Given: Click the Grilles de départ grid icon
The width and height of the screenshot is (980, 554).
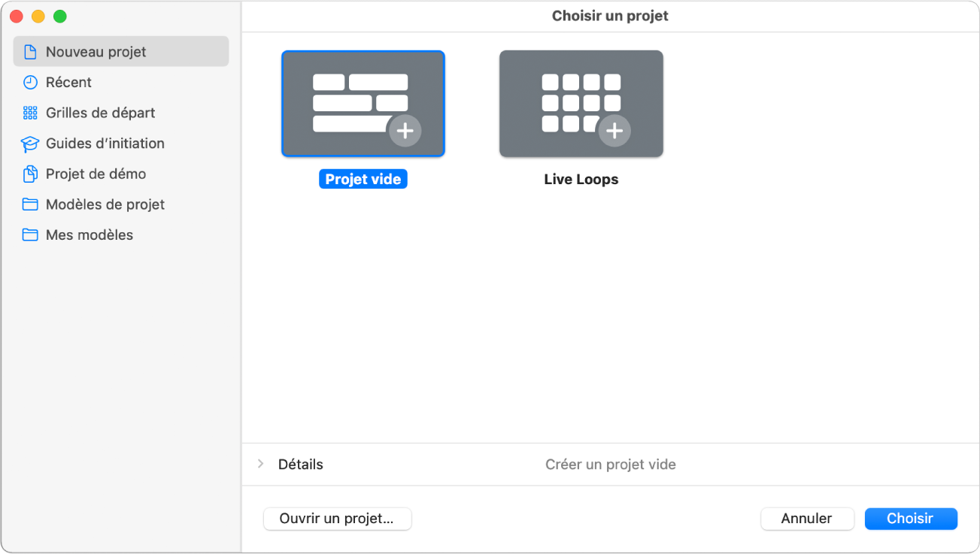Looking at the screenshot, I should (30, 113).
